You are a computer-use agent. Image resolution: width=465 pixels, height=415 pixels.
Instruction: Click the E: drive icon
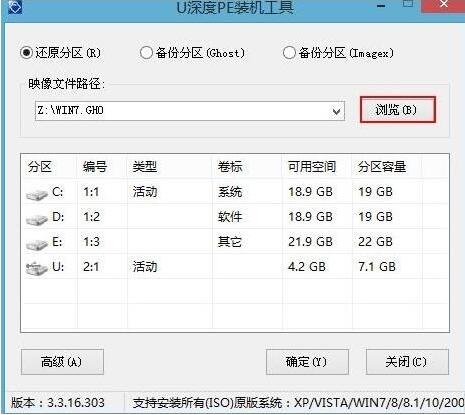point(37,244)
